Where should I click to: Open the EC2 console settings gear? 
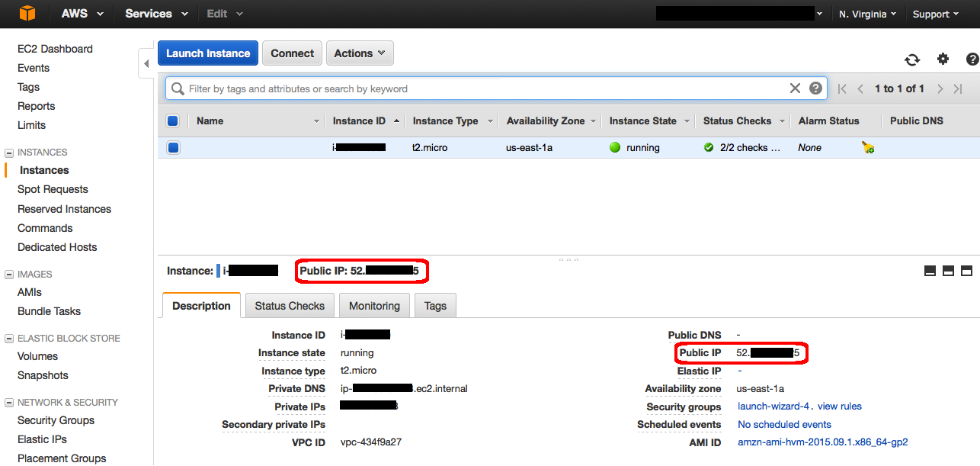click(943, 59)
